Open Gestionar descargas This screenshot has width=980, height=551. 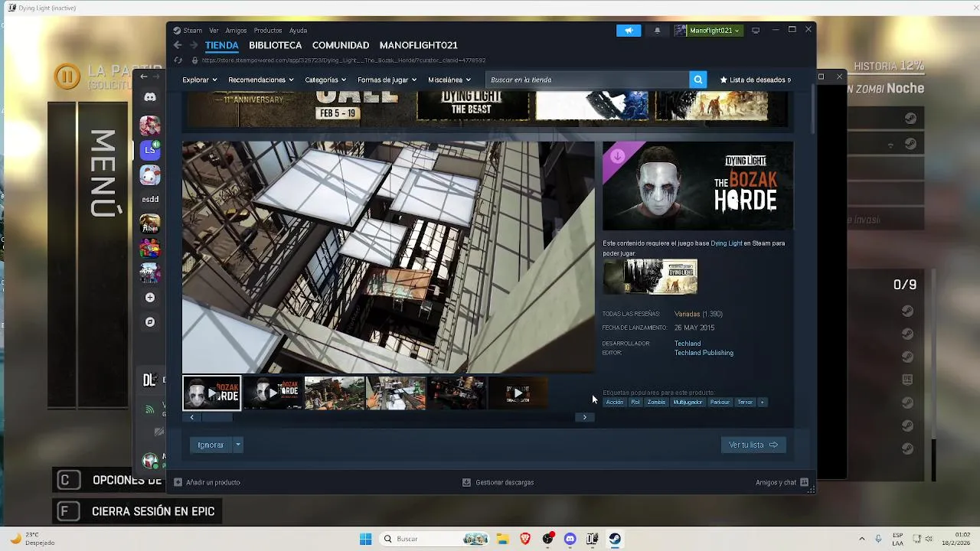click(498, 482)
